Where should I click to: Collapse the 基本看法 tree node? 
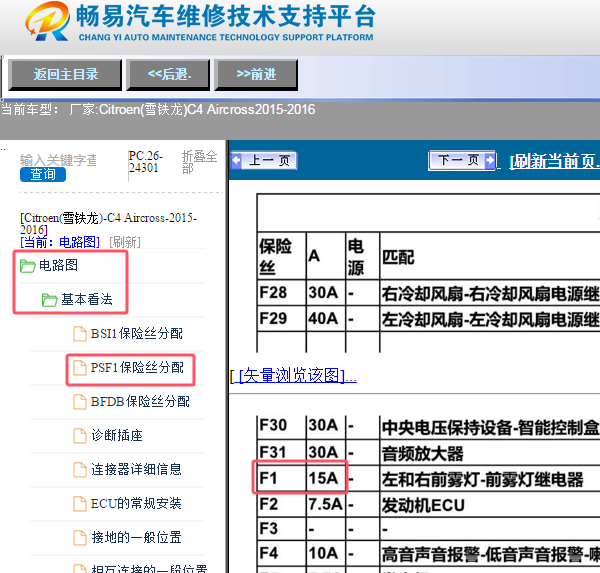(x=87, y=299)
